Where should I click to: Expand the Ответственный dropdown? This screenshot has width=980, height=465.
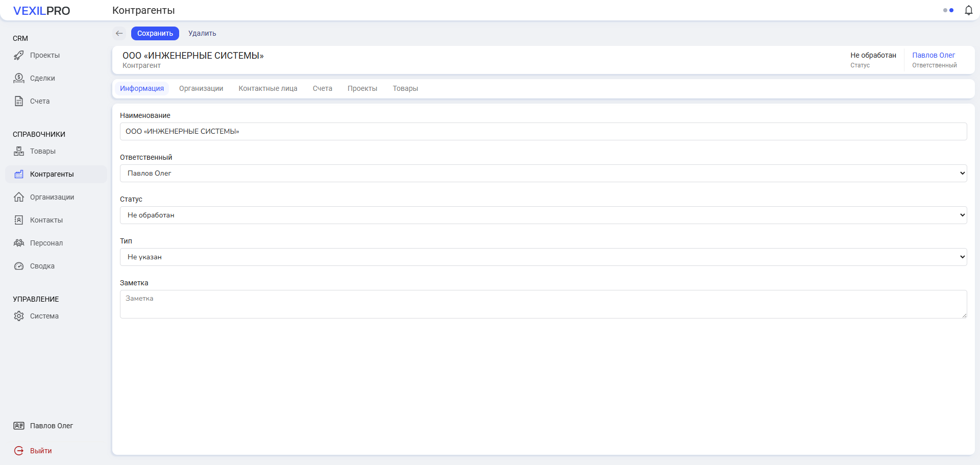(543, 173)
